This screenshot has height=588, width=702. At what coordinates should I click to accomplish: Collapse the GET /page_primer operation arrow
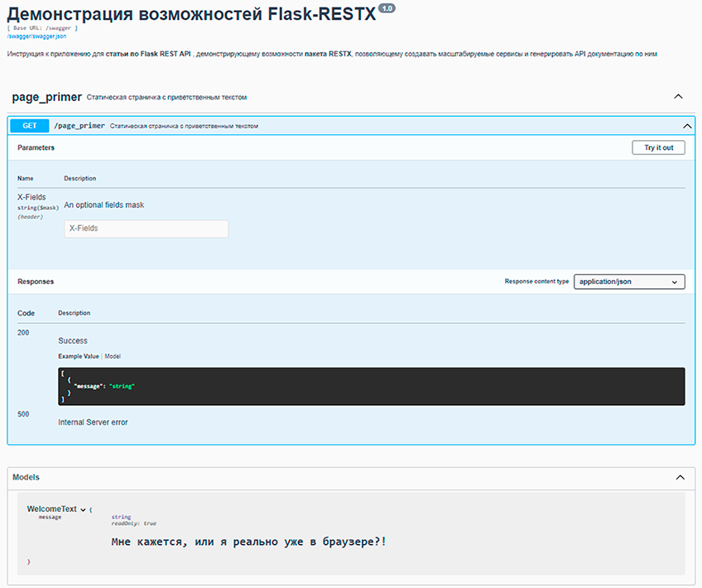tap(686, 126)
